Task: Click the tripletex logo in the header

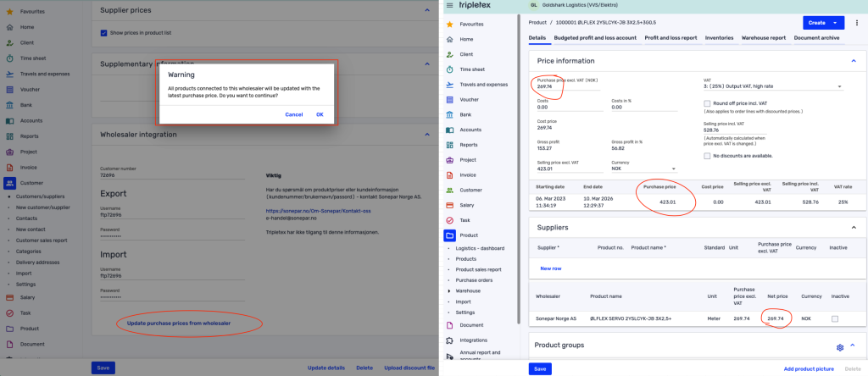Action: 478,7
